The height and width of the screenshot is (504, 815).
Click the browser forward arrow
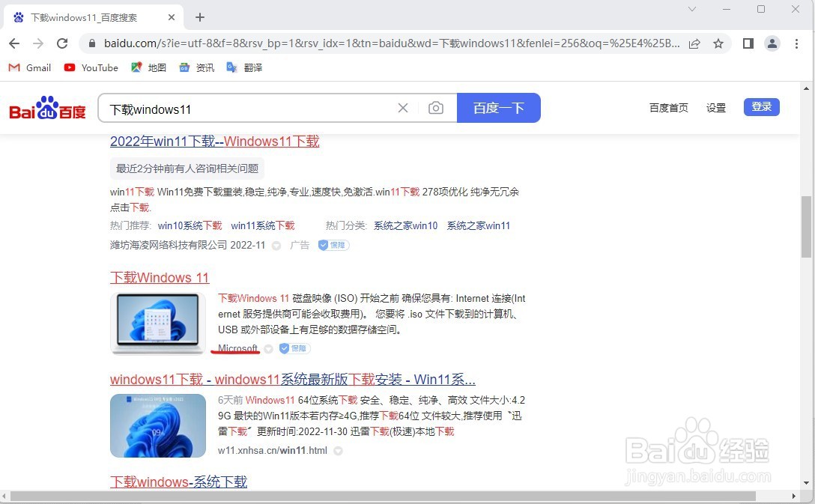coord(38,43)
